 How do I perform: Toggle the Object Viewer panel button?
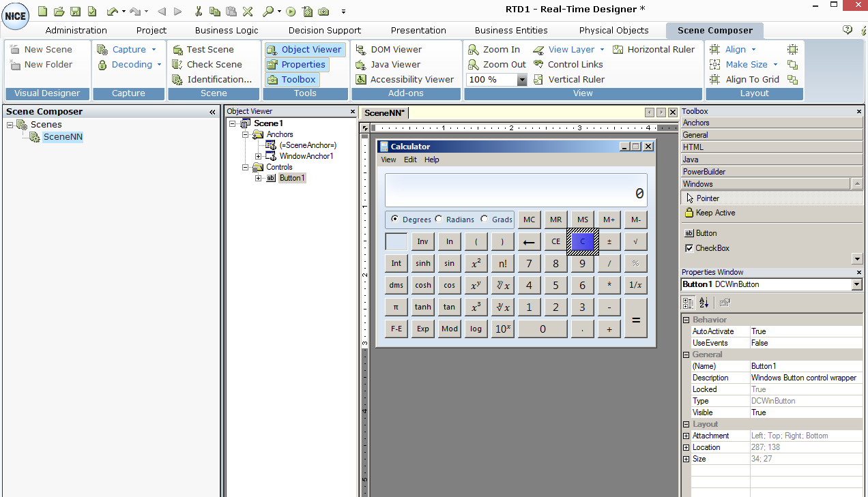coord(304,50)
